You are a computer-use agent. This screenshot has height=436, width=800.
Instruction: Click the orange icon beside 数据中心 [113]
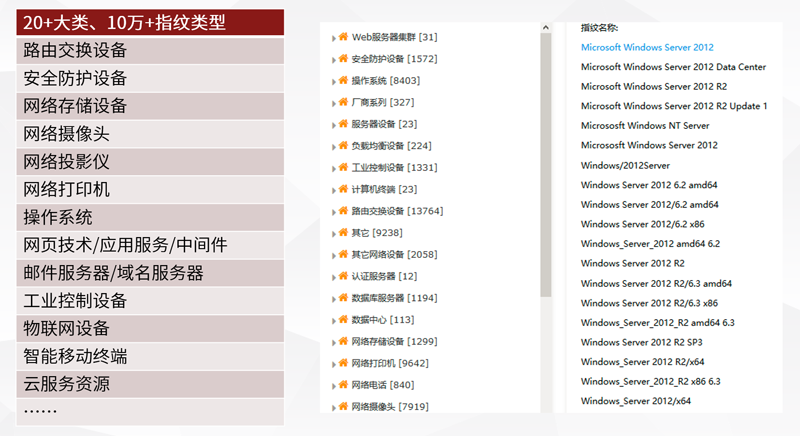pos(343,320)
